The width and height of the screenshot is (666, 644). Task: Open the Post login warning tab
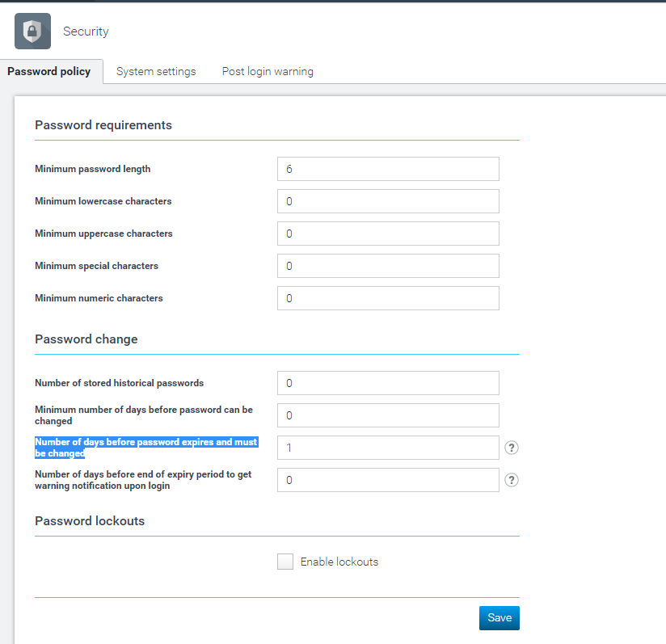(268, 71)
